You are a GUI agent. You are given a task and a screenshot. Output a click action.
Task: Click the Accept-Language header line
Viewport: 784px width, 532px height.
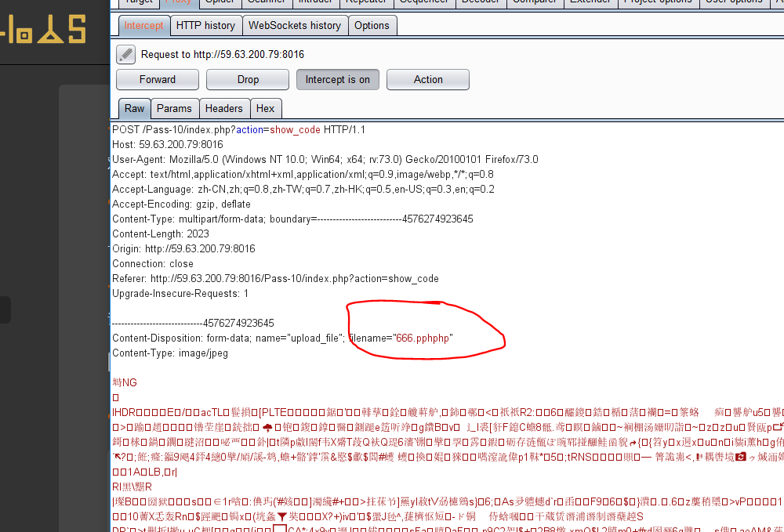coord(303,190)
